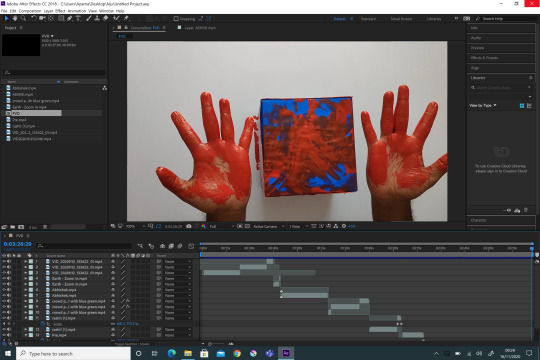
Task: Select the Rotation tool
Action: point(34,18)
